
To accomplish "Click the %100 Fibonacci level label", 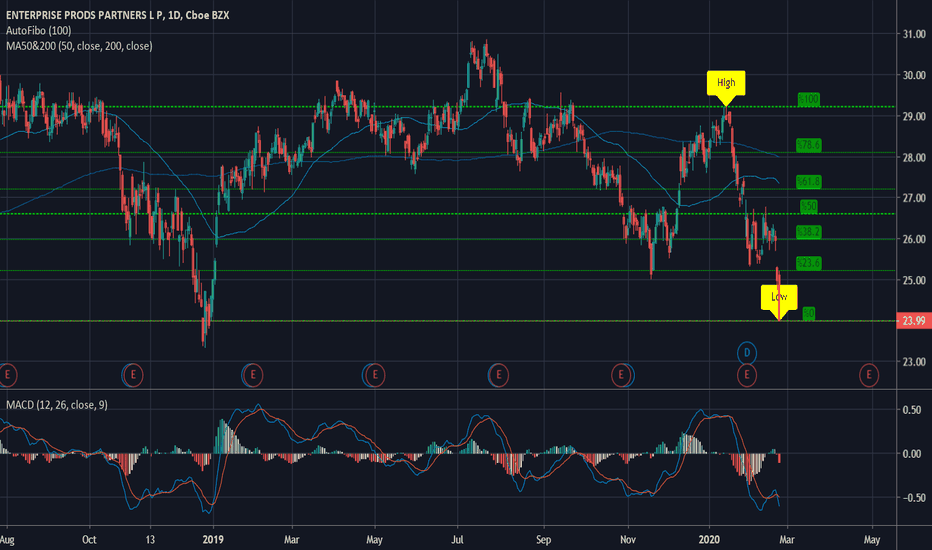I will click(x=808, y=99).
